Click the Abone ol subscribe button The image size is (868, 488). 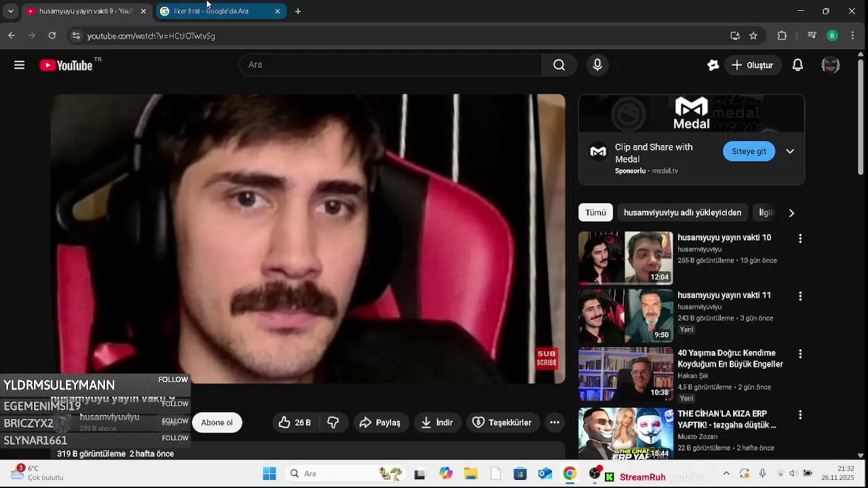pyautogui.click(x=217, y=422)
